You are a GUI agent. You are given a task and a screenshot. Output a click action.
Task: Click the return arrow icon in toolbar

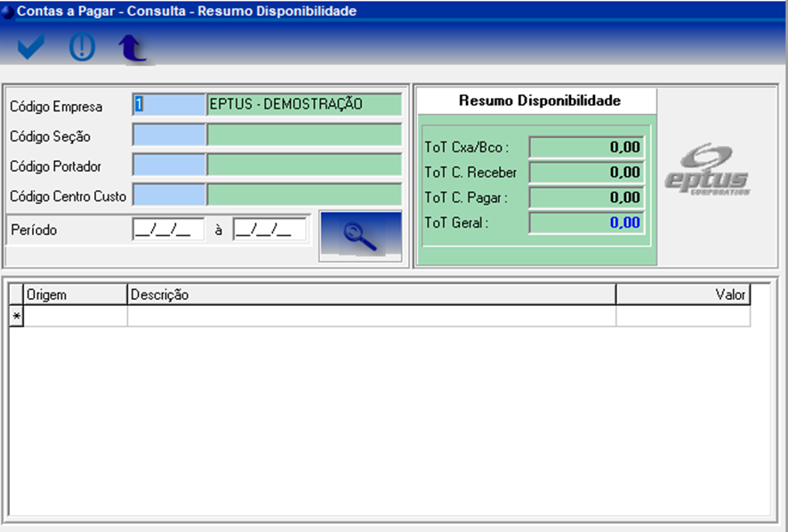(133, 48)
